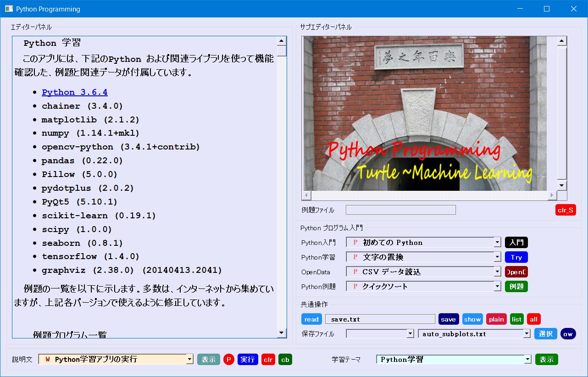The height and width of the screenshot is (377, 588).
Task: Open the OpenData CSV データ読込 dropdown
Action: point(497,272)
